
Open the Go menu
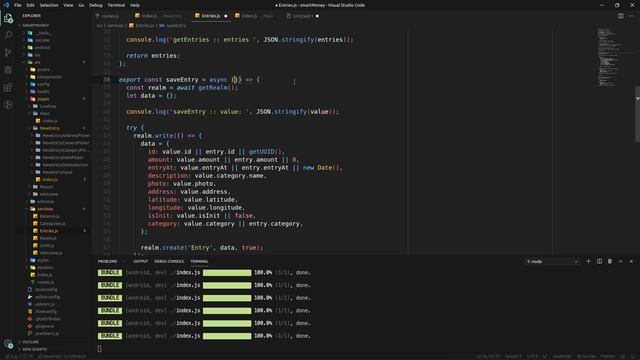(x=81, y=5)
